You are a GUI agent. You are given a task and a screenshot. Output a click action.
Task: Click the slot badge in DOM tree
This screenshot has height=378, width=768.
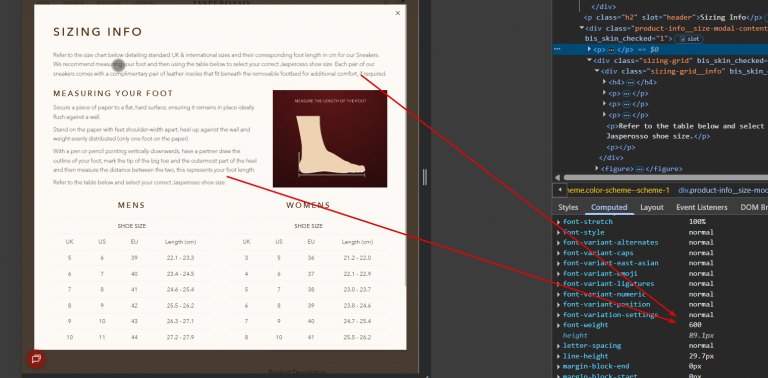pyautogui.click(x=689, y=39)
